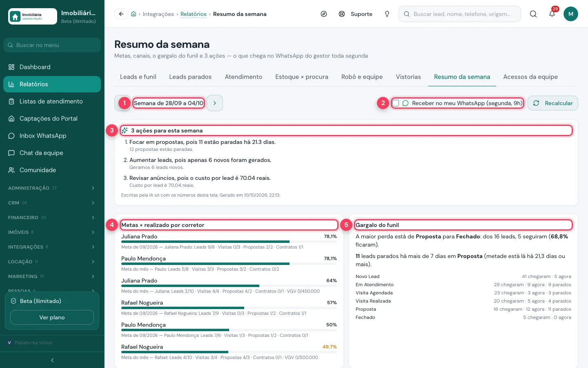Switch to the Leads e funil tab
The image size is (588, 368).
[138, 77]
